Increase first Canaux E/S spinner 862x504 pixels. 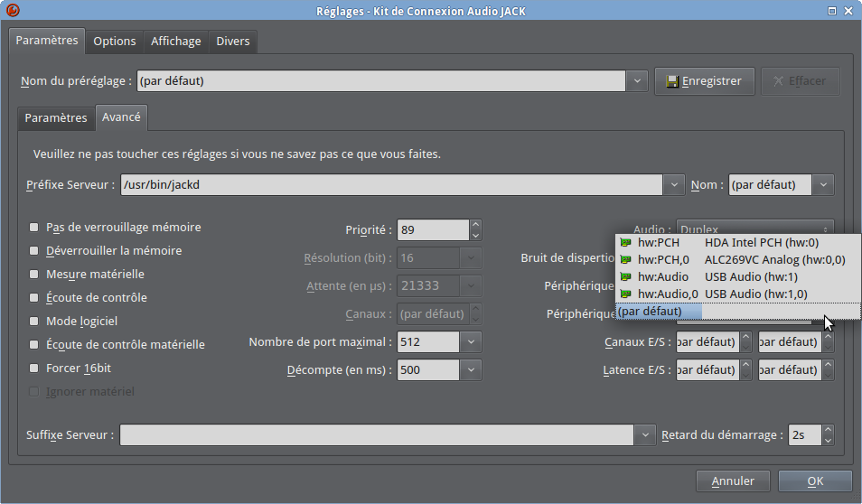pyautogui.click(x=746, y=336)
